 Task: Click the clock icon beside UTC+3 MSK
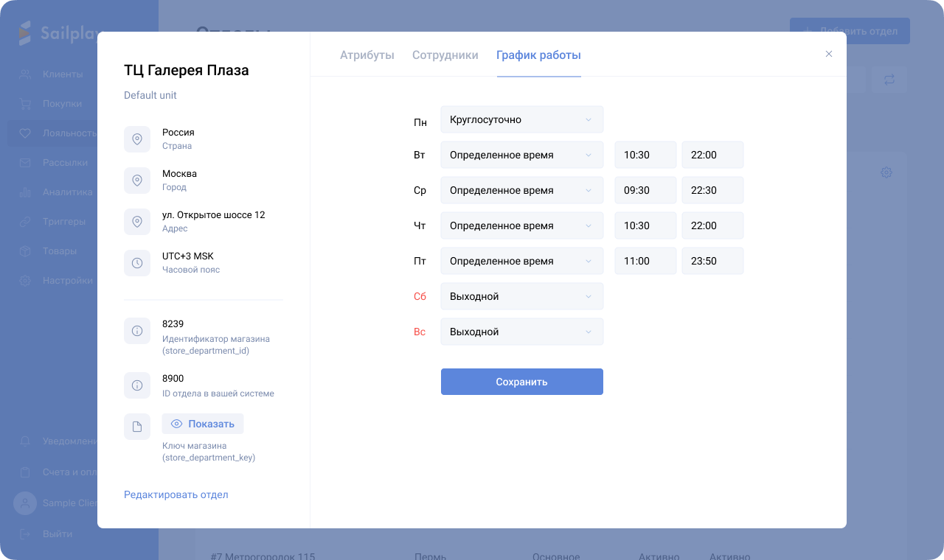(137, 263)
